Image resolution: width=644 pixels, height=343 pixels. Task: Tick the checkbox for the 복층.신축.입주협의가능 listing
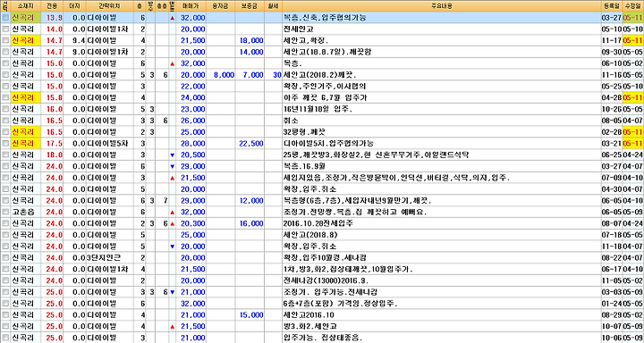click(x=5, y=18)
